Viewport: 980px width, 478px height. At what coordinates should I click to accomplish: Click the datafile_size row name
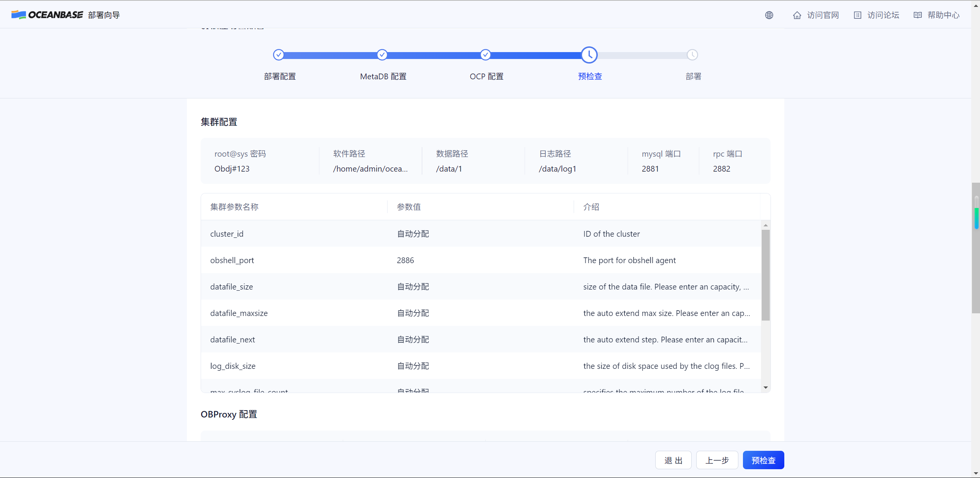pyautogui.click(x=231, y=286)
